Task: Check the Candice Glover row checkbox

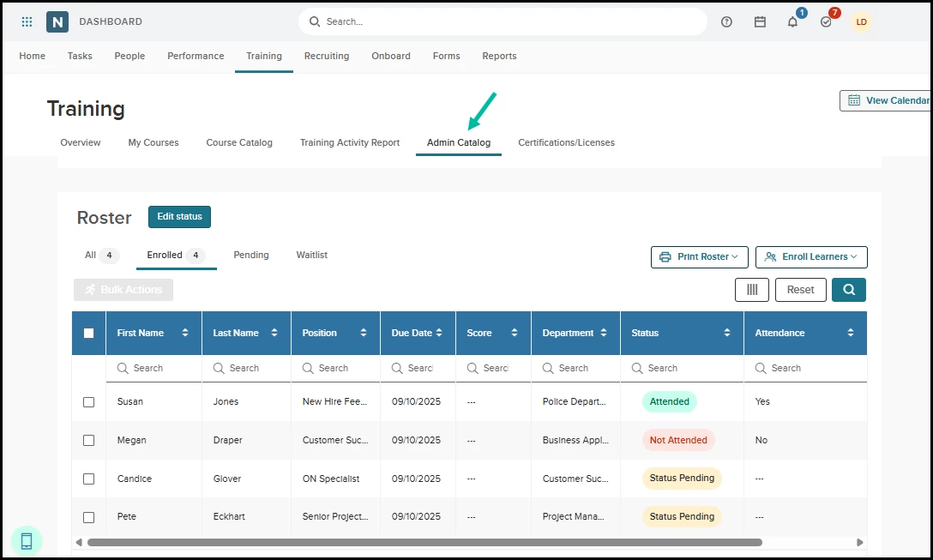Action: 88,479
